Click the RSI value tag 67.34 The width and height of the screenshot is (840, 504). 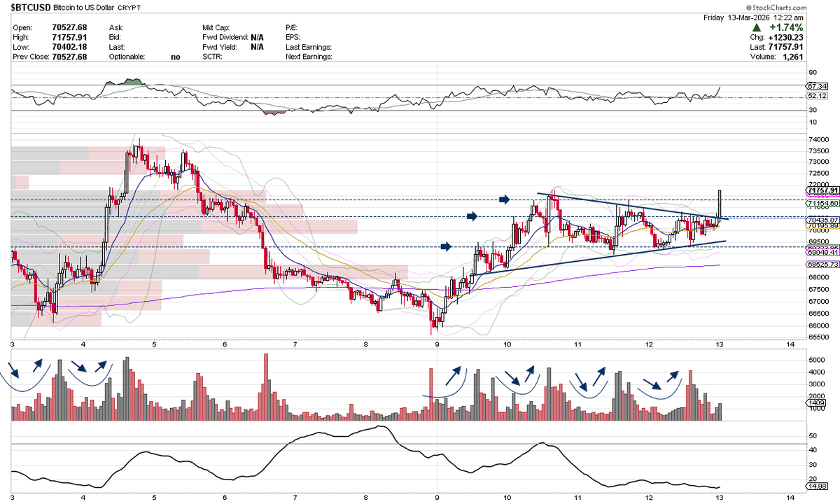click(818, 85)
